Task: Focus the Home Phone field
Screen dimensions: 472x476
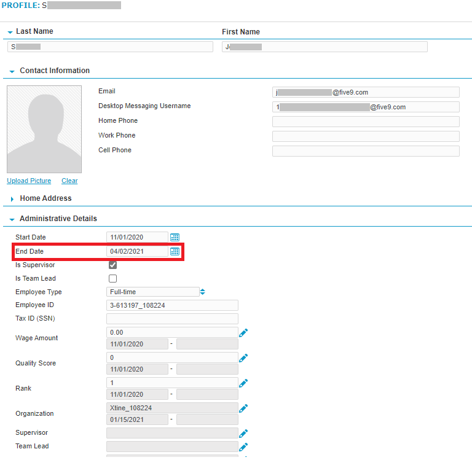Action: (366, 122)
